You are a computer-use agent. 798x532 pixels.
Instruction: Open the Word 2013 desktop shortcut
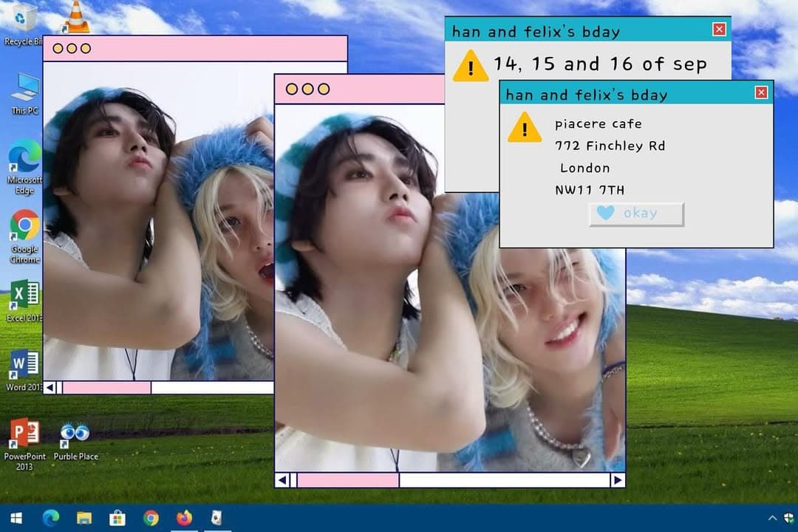click(24, 370)
